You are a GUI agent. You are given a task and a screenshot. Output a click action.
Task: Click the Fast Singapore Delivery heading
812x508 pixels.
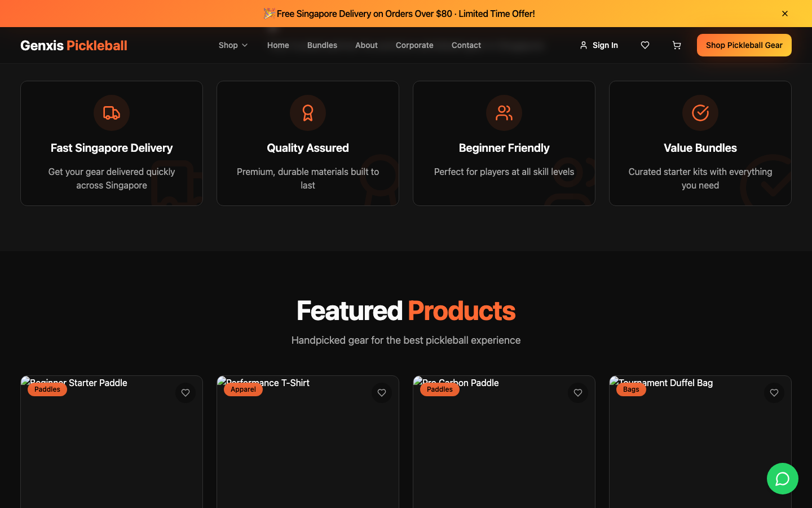(112, 148)
